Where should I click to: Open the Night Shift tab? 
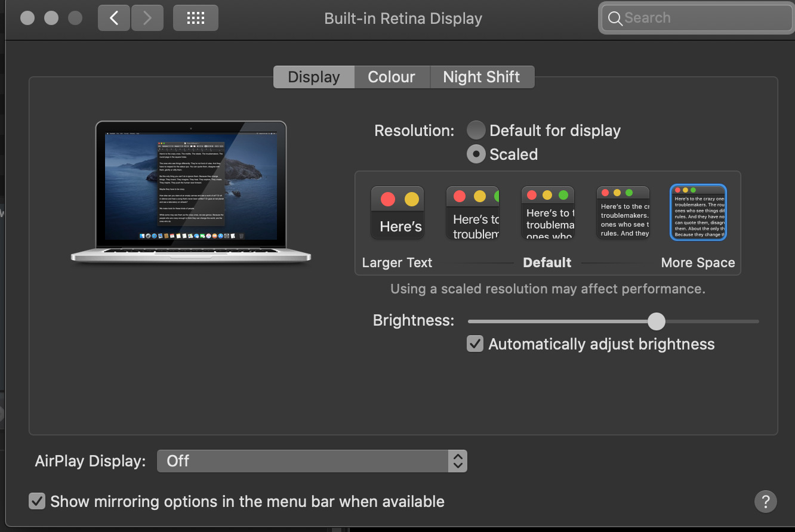[x=482, y=77]
